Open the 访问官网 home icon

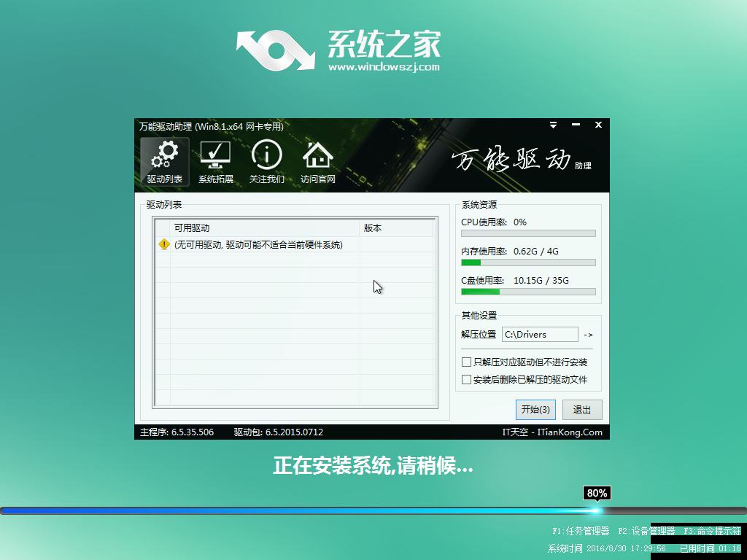pyautogui.click(x=318, y=161)
